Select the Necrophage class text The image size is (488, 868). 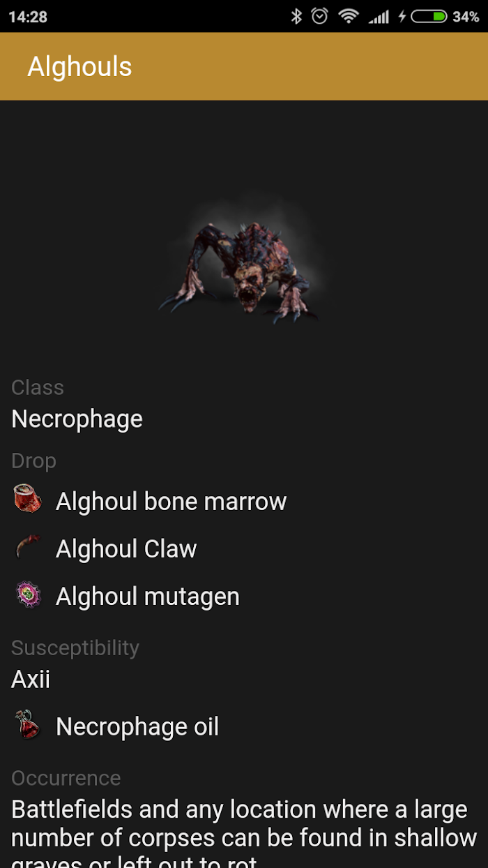point(77,419)
